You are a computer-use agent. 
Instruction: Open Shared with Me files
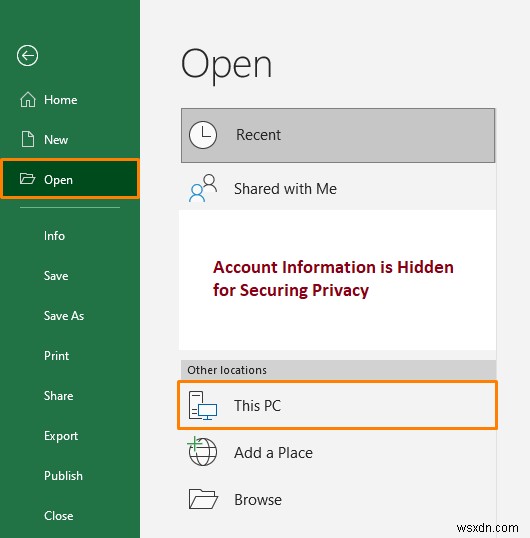coord(338,188)
